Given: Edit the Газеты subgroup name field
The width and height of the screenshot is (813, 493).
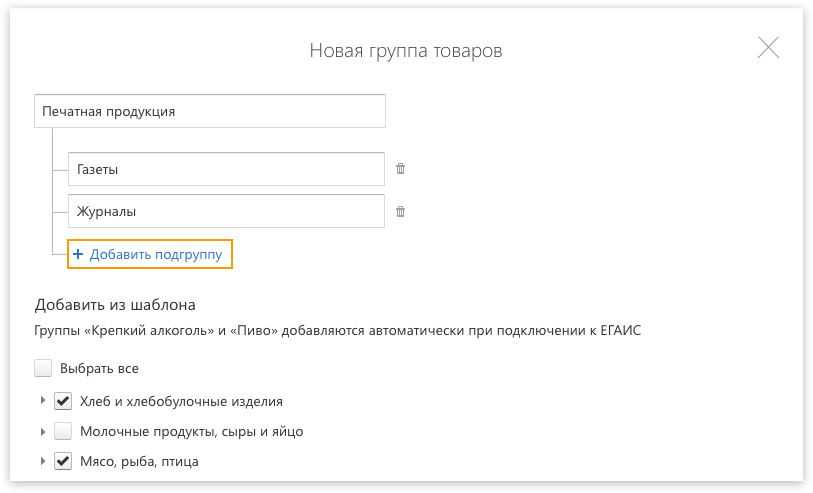Looking at the screenshot, I should point(226,169).
